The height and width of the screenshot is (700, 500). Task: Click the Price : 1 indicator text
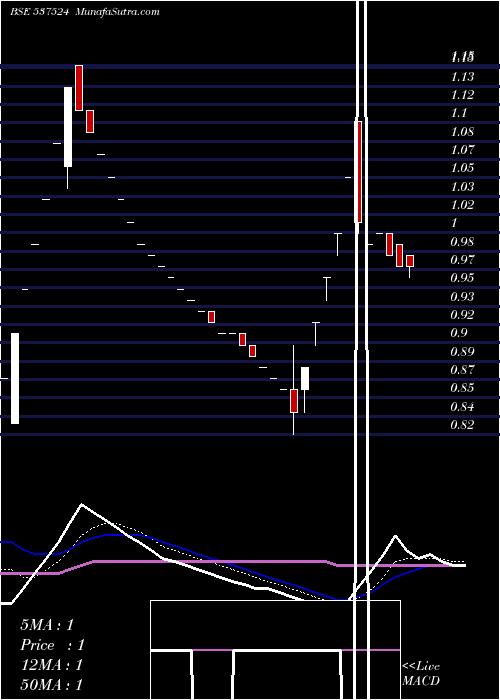coord(52,645)
